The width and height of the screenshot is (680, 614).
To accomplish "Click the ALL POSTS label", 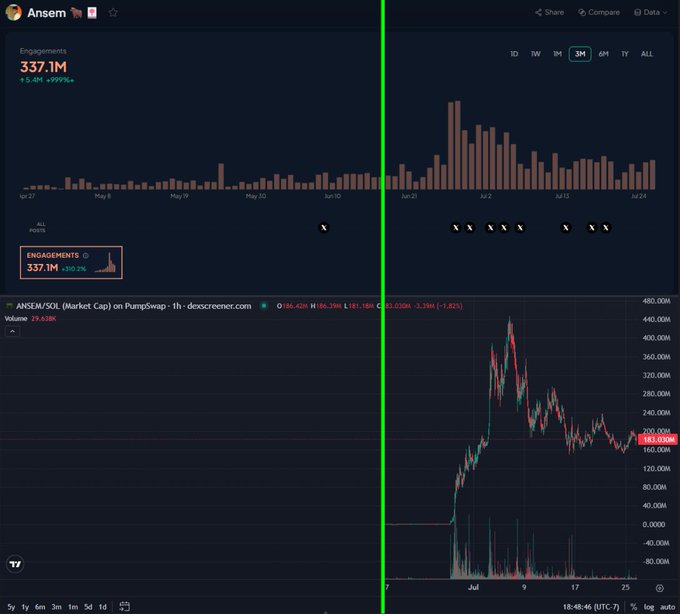I will (x=38, y=227).
